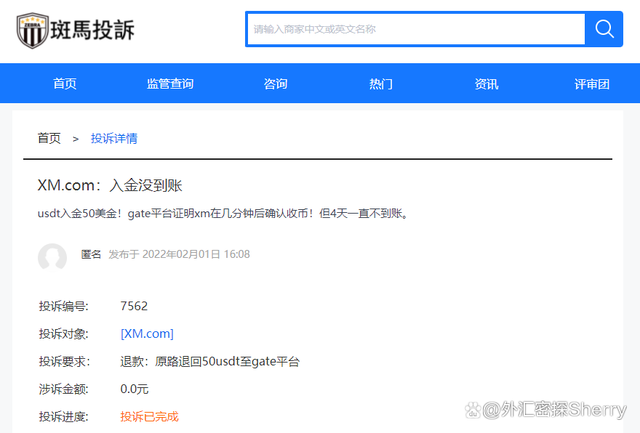Click the 涉诉金额 label
The height and width of the screenshot is (433, 640).
(x=63, y=389)
